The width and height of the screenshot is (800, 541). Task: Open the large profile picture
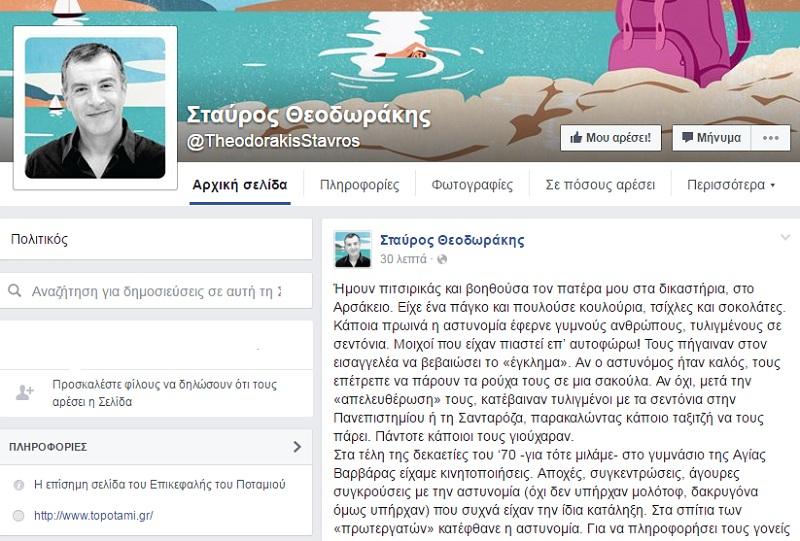95,108
